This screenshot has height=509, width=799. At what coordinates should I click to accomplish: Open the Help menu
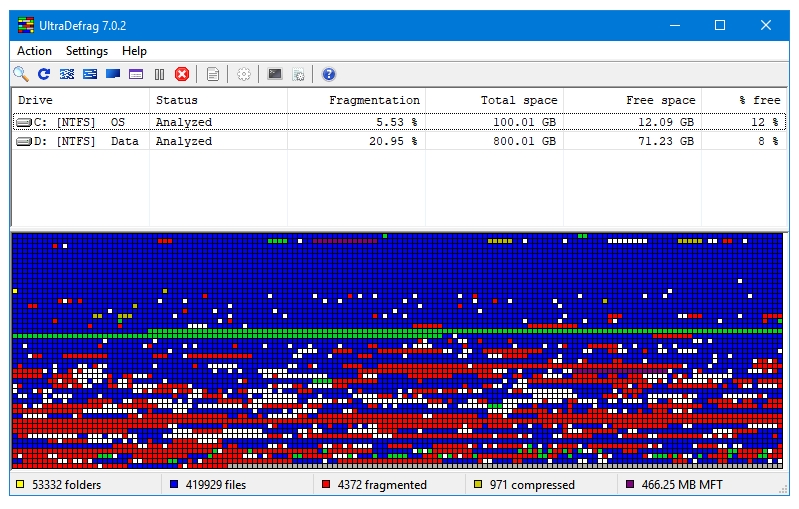(134, 51)
